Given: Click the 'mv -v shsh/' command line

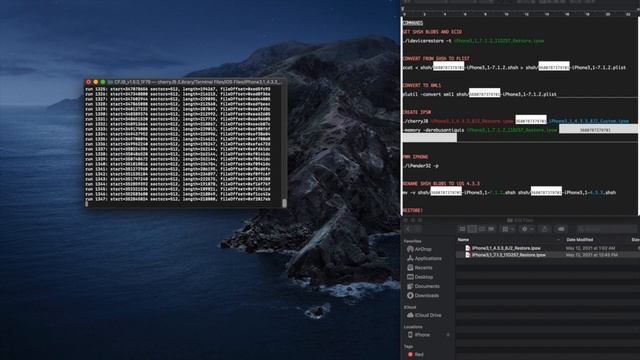Looking at the screenshot, I should click(509, 192).
